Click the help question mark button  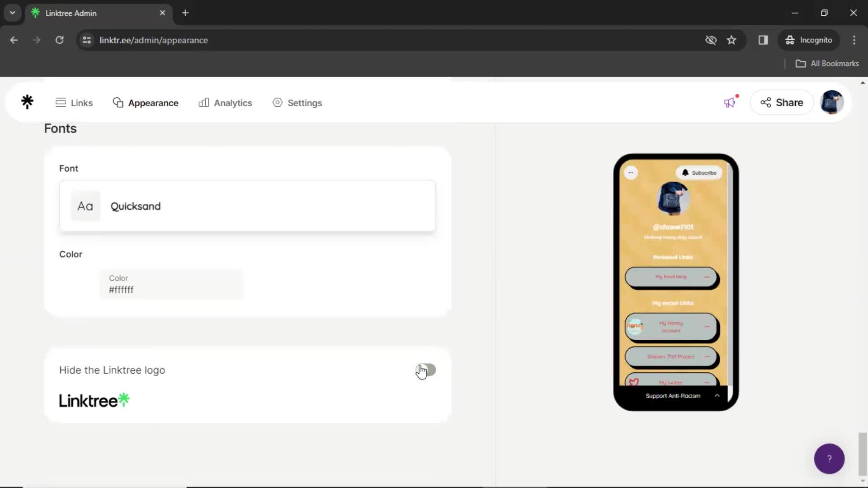(829, 458)
